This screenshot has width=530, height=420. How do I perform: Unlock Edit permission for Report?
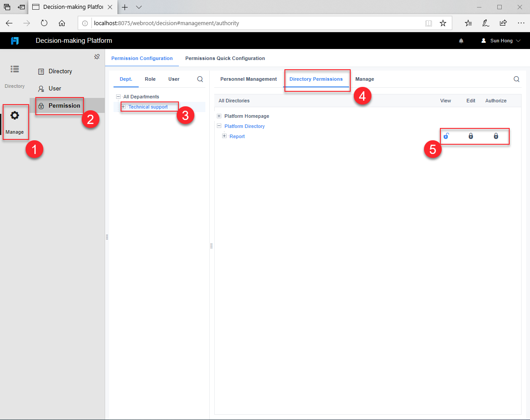[x=470, y=136]
